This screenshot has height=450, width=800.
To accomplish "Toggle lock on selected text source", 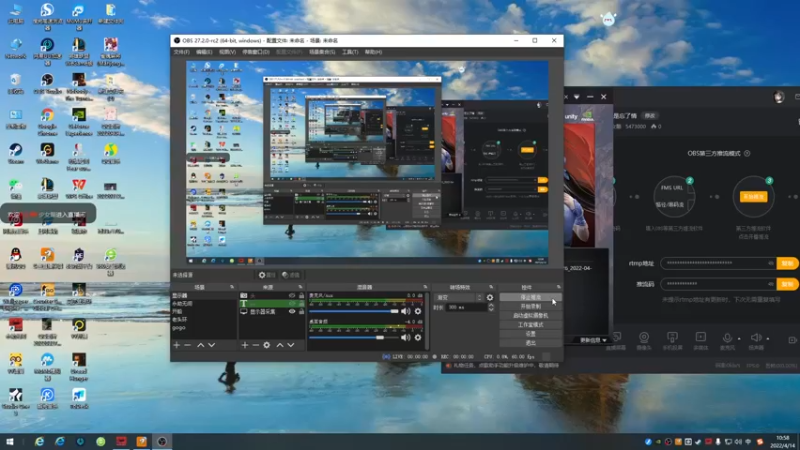I will point(302,304).
